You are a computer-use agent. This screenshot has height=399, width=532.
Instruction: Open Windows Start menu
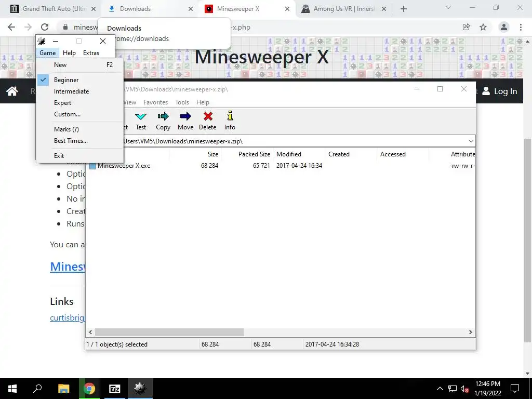click(12, 389)
